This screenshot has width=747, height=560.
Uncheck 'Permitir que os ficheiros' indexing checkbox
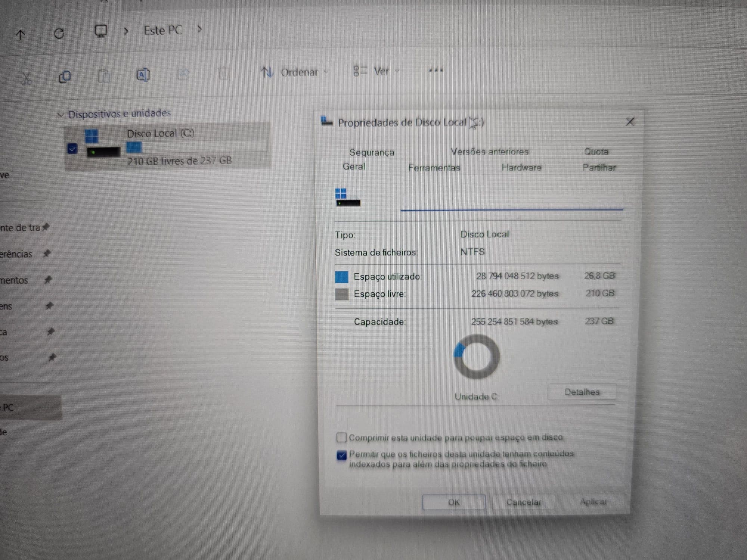[341, 455]
